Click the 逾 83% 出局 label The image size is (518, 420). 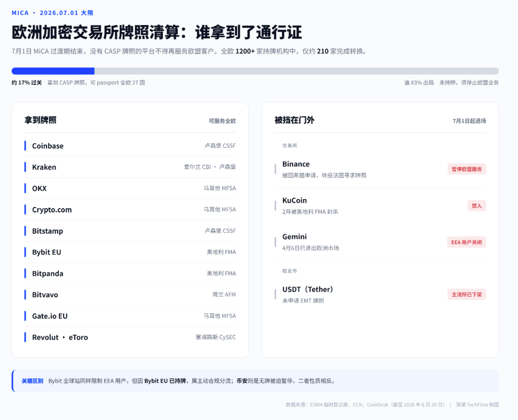coord(419,83)
